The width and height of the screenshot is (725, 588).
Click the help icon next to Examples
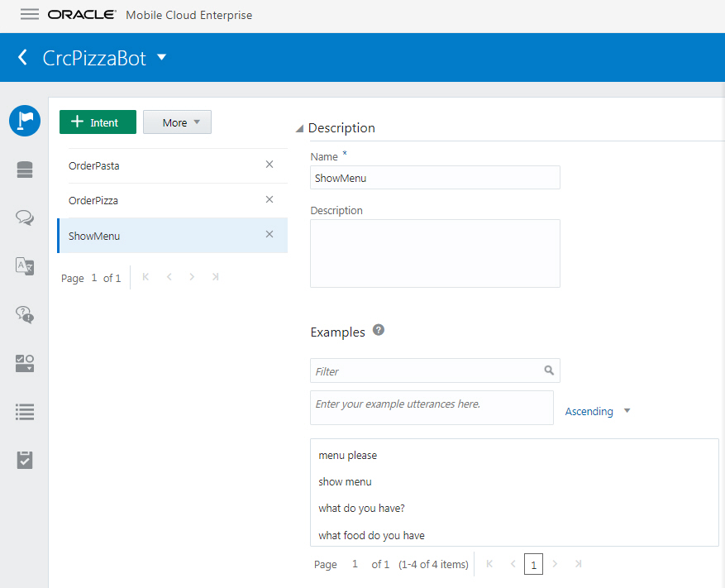click(x=379, y=330)
